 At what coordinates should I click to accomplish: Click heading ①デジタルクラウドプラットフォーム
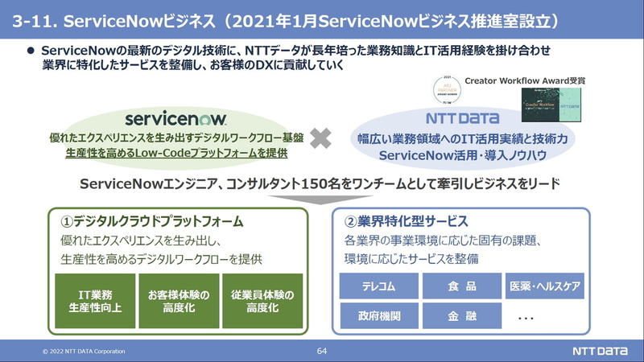[x=152, y=222]
